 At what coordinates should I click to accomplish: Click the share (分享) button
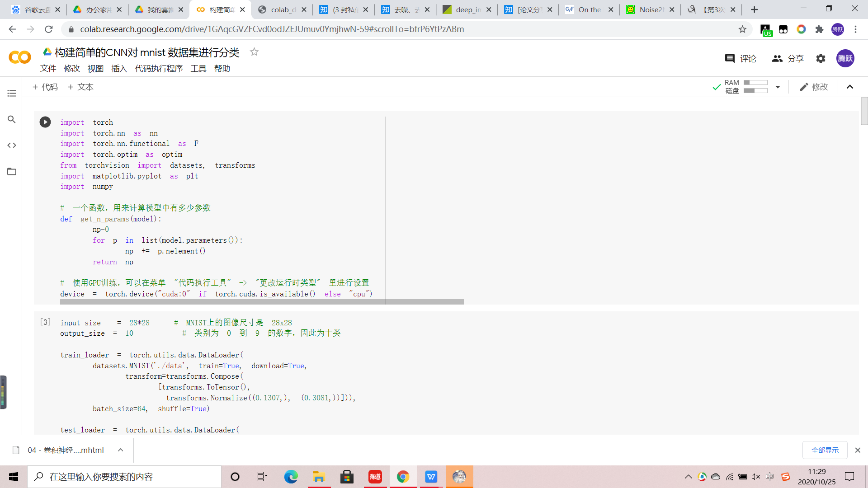788,58
